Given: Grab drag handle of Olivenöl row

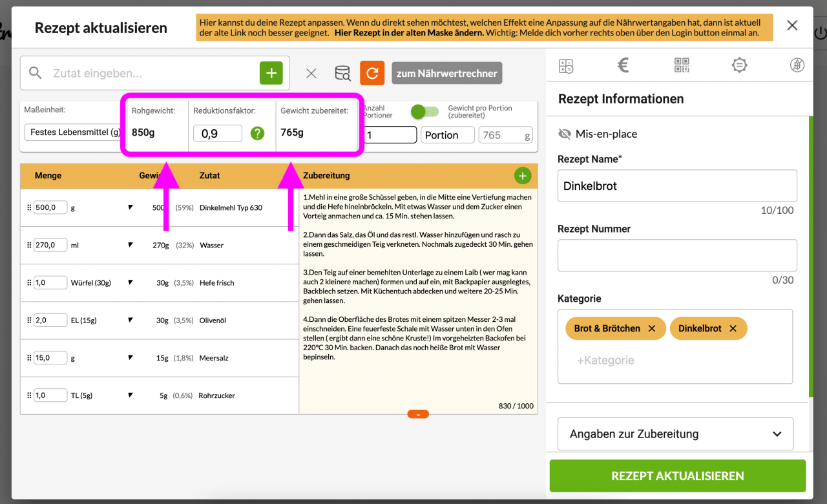Looking at the screenshot, I should click(29, 320).
